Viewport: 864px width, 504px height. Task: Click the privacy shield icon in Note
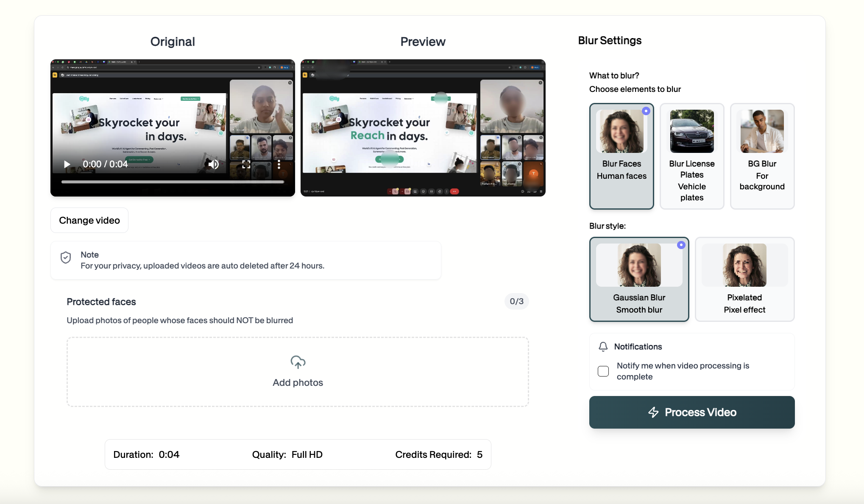pyautogui.click(x=66, y=258)
